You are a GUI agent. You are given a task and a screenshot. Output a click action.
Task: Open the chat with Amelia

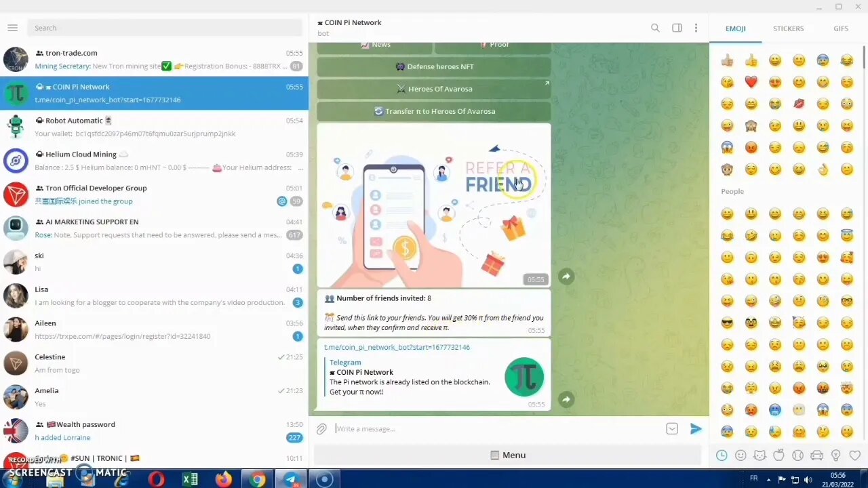tap(154, 396)
